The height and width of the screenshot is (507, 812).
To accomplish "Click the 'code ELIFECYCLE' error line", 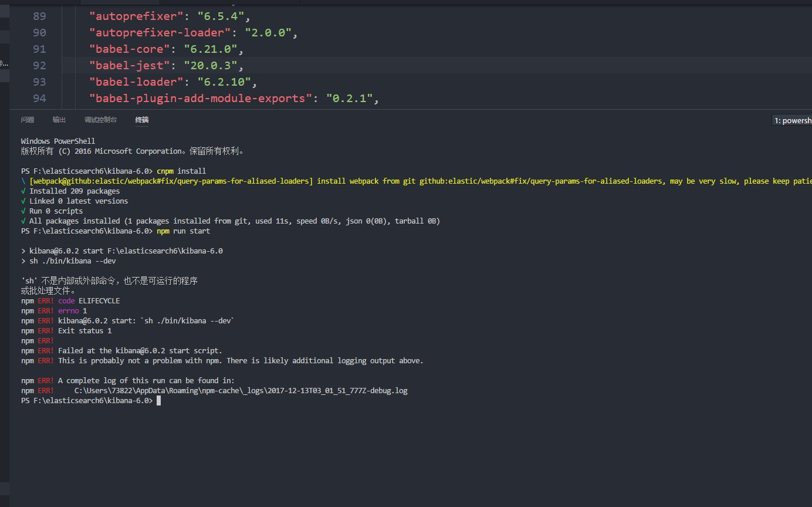I will tap(70, 301).
